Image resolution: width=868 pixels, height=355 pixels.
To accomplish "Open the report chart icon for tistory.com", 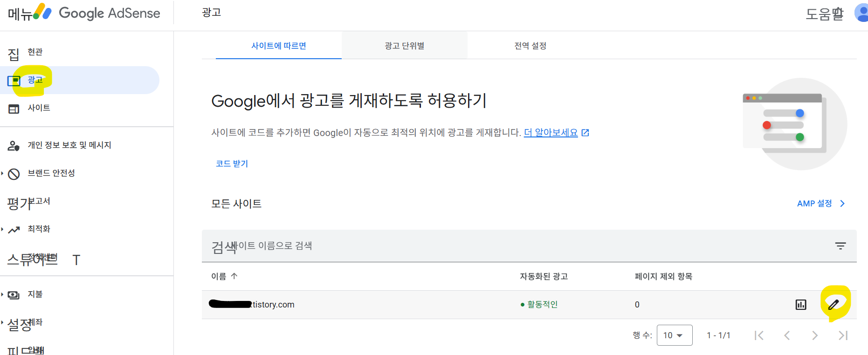I will pos(801,305).
